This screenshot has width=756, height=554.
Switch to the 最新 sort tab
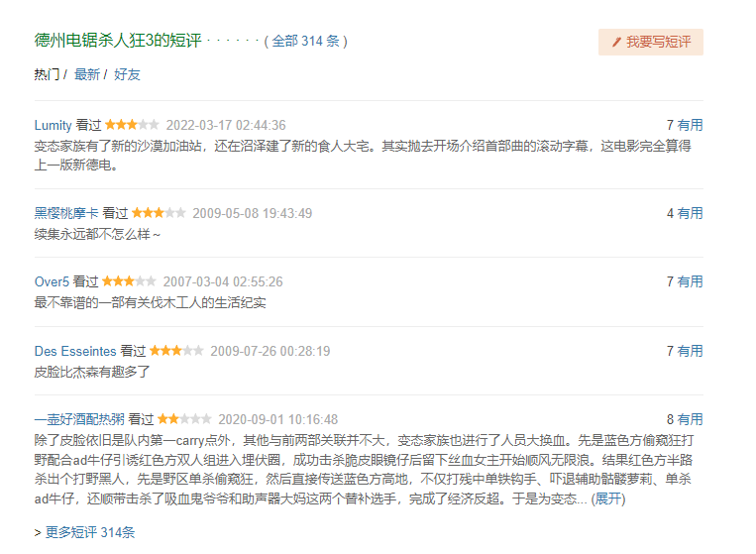87,74
